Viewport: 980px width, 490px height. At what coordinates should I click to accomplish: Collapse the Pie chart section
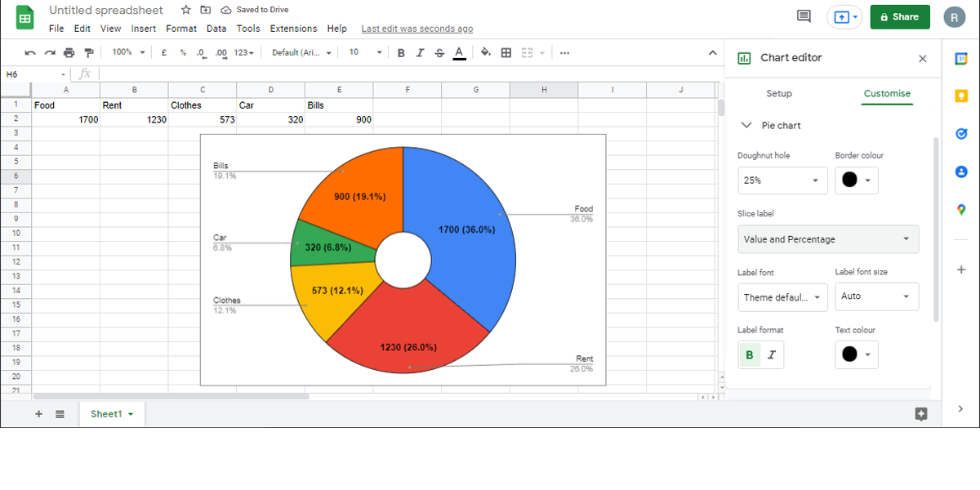pyautogui.click(x=746, y=125)
